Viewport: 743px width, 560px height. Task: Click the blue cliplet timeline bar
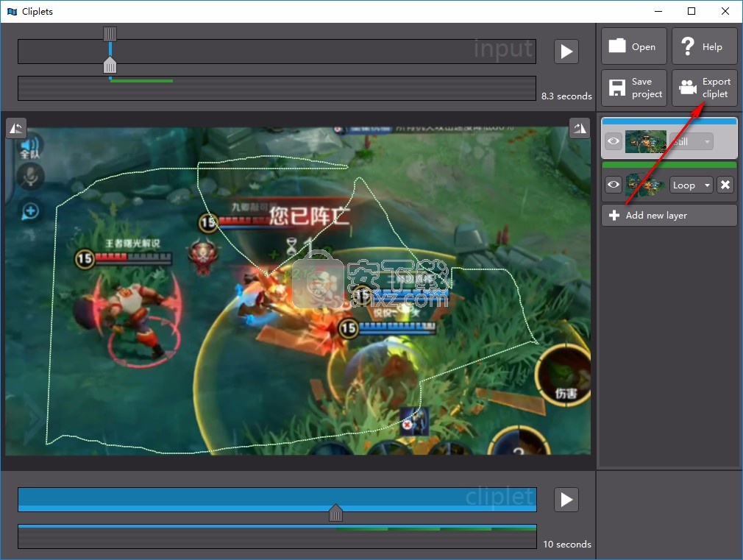tap(277, 500)
